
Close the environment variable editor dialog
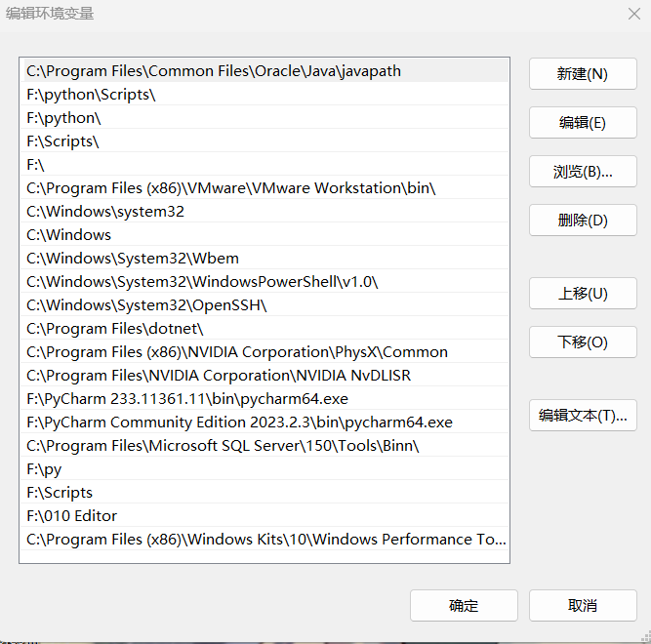tap(633, 14)
